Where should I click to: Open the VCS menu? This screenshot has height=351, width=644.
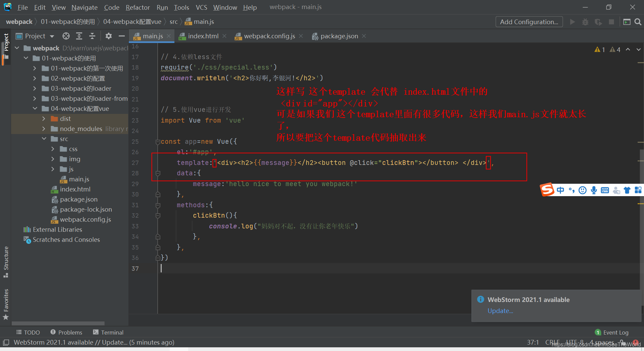tap(201, 7)
